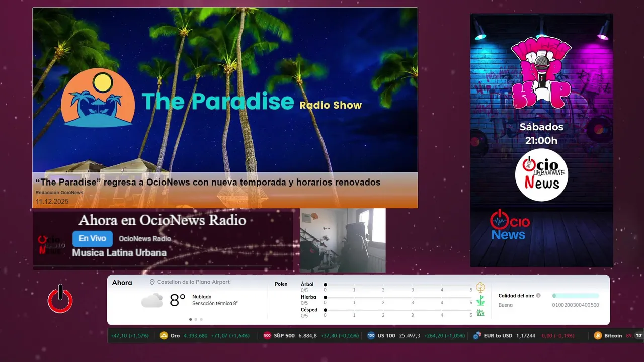644x362 pixels.
Task: Open the S&P 500 ticker entry
Action: point(311,336)
